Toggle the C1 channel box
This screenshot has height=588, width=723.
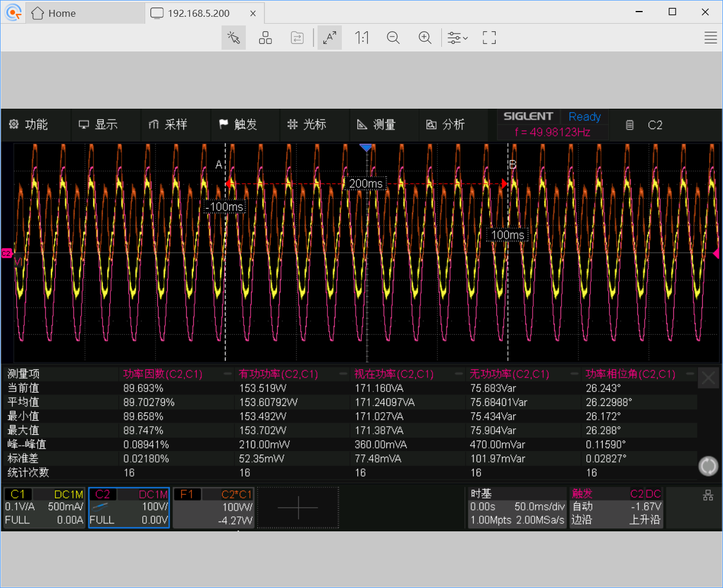point(45,508)
